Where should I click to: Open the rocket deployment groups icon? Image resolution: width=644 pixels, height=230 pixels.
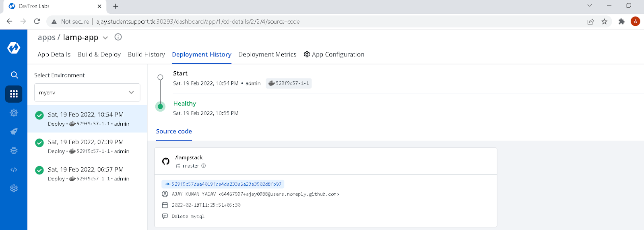14,132
